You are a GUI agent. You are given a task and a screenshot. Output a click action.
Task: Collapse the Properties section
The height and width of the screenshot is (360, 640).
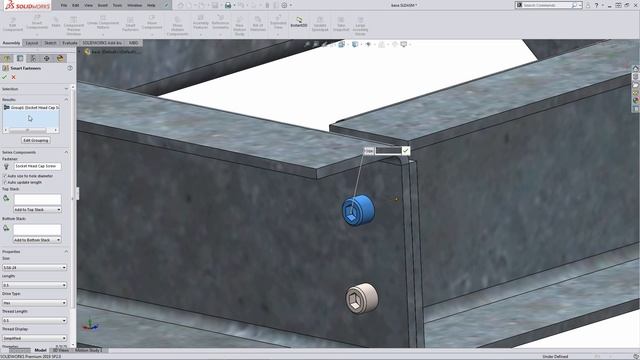click(66, 251)
